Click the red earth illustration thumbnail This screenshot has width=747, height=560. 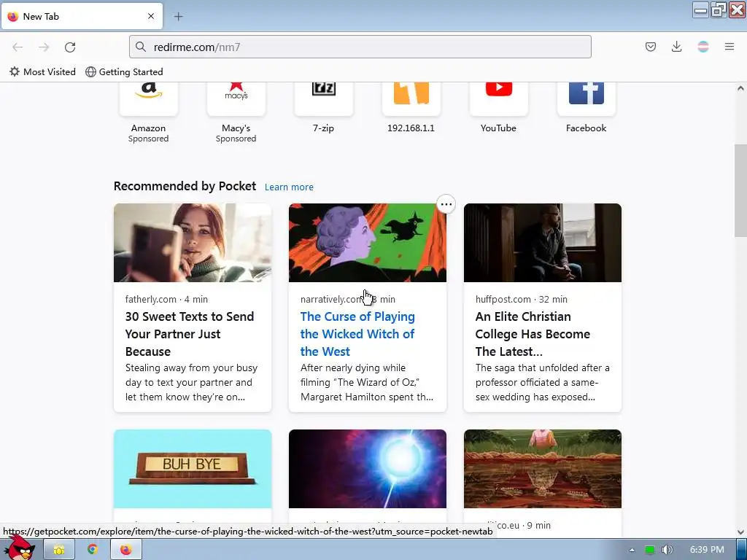(x=543, y=469)
